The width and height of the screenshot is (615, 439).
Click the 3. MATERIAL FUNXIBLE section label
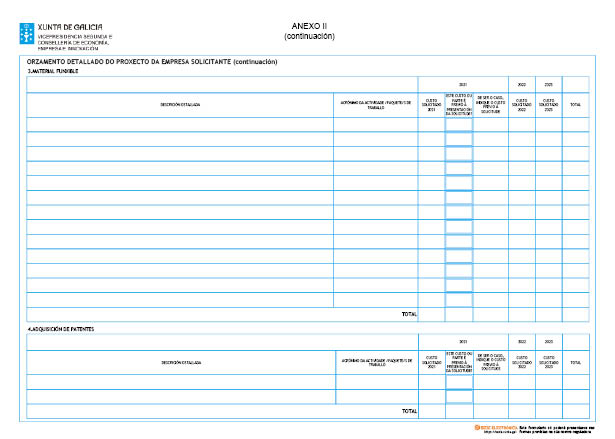pyautogui.click(x=53, y=71)
